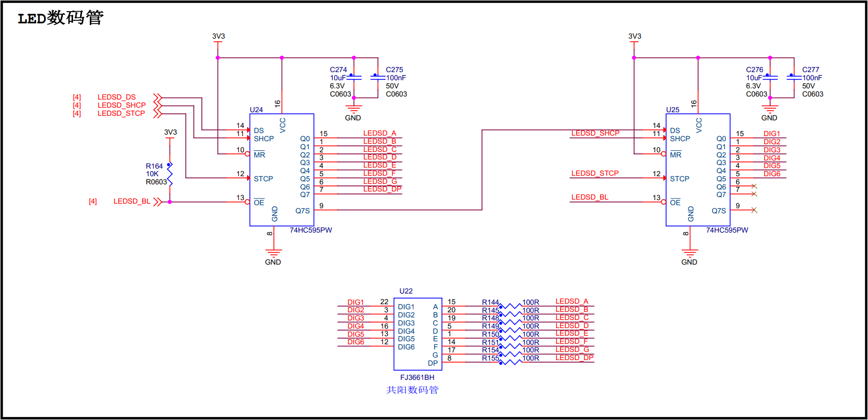Click the U22 designator label
The height and width of the screenshot is (420, 868).
pyautogui.click(x=406, y=291)
